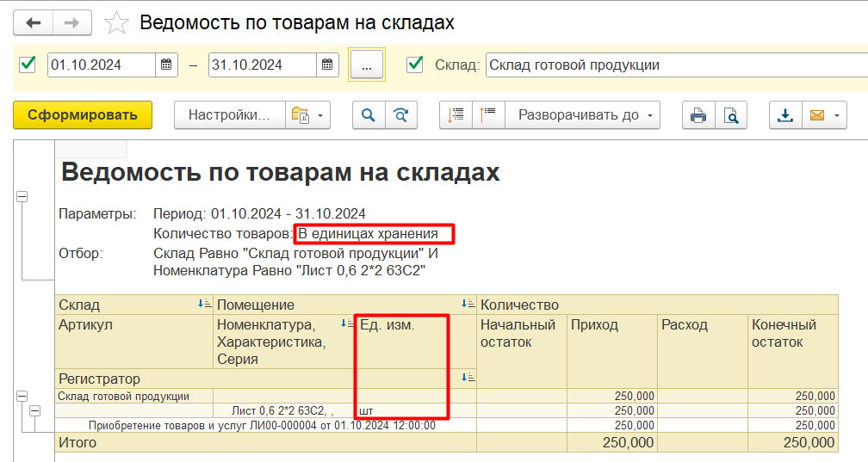Viewport: 868px width, 462px height.
Task: Click the Склад field with Склад готовой продукции
Action: (677, 65)
